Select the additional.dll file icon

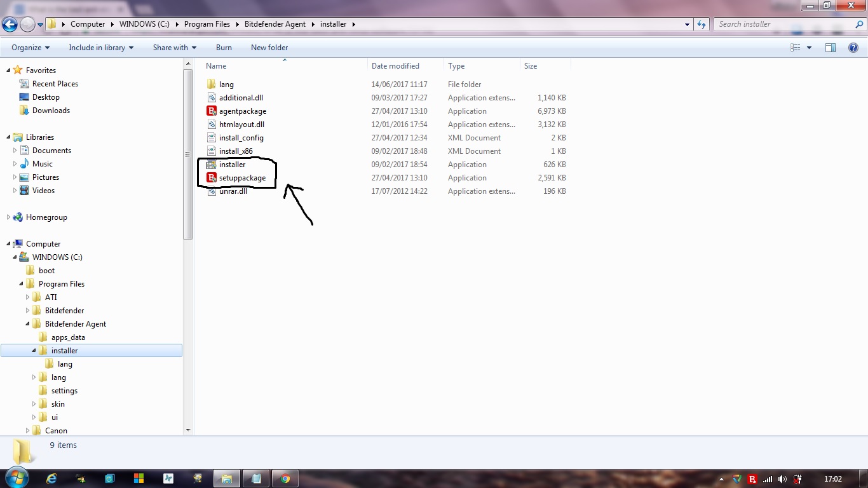click(x=212, y=98)
